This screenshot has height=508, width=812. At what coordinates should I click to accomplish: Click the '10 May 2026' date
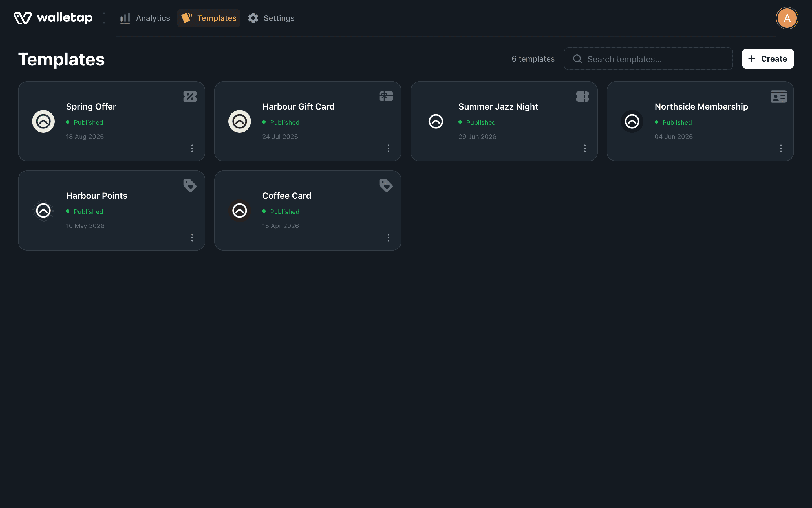click(x=85, y=226)
